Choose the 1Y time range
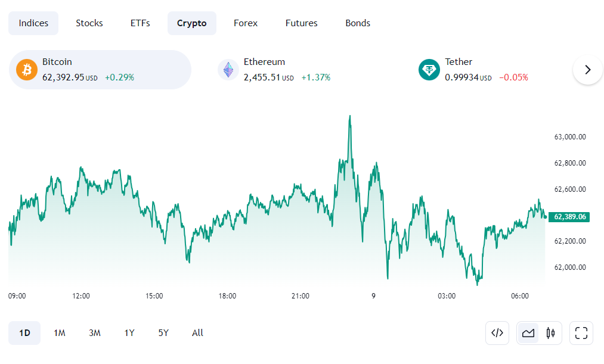This screenshot has height=364, width=604. [x=129, y=333]
